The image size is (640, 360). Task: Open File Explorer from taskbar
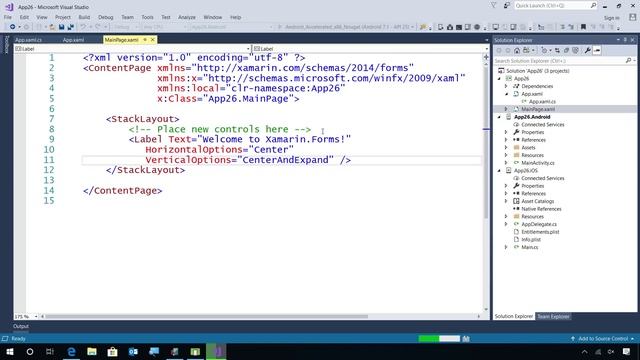(92, 351)
